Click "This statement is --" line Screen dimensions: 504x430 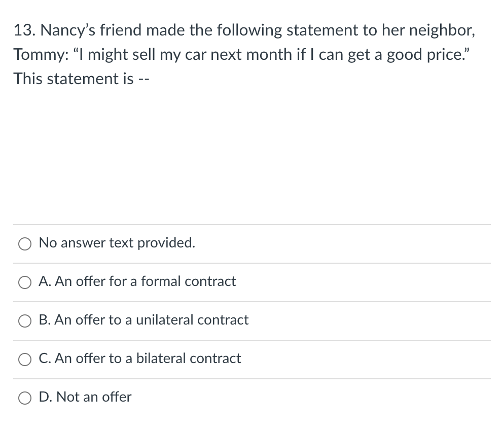(81, 79)
